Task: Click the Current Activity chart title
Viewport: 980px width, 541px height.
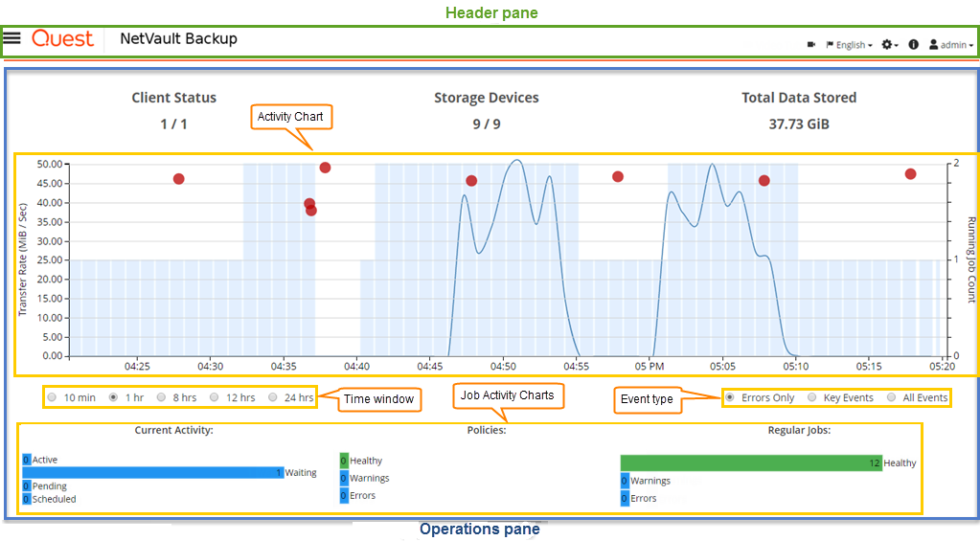Action: coord(173,431)
